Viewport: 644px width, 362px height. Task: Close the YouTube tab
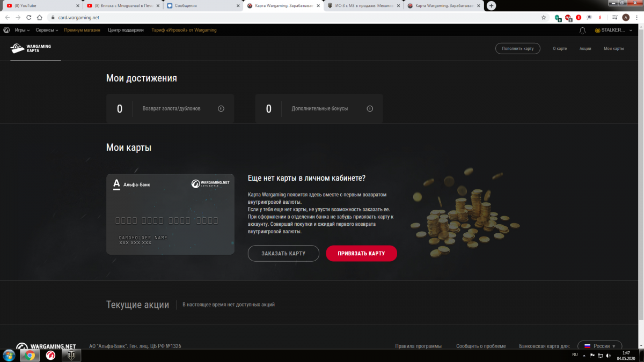(77, 5)
